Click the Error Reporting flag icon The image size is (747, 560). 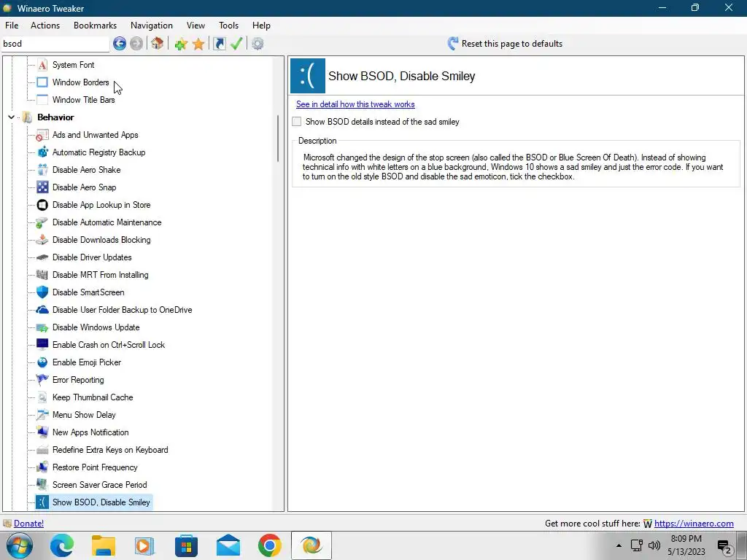[42, 380]
